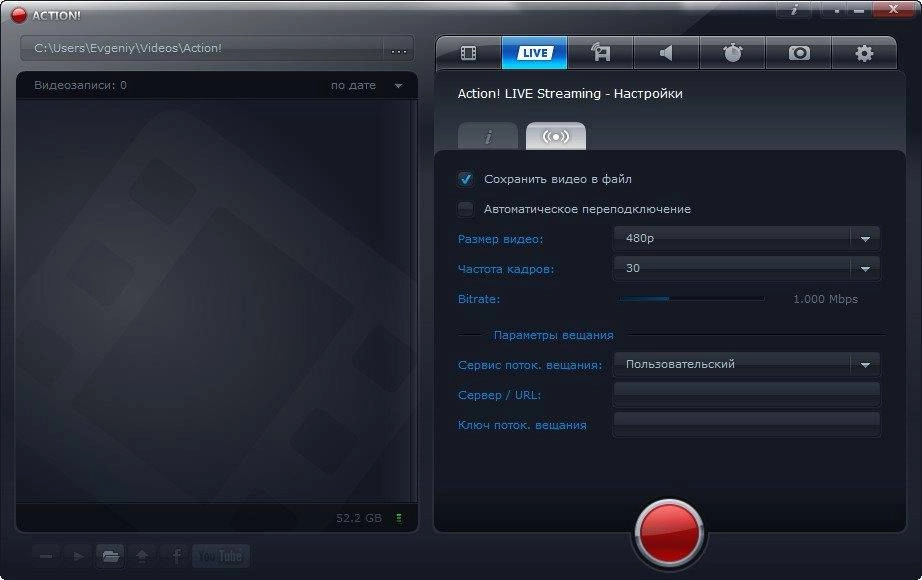Viewport: 922px width, 580px height.
Task: Click the C:\Users\Evgeniy\Videos\Action! path field
Action: coord(202,49)
